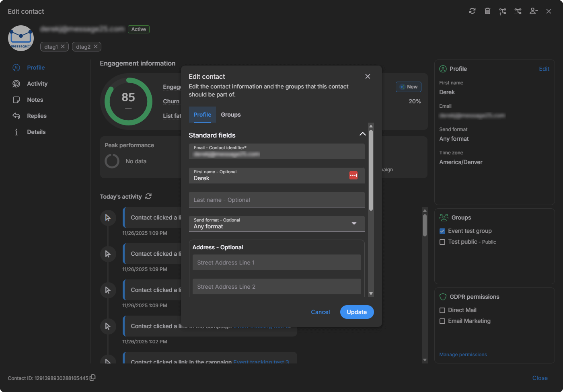563x392 pixels.
Task: Open the Send format dropdown
Action: [354, 224]
